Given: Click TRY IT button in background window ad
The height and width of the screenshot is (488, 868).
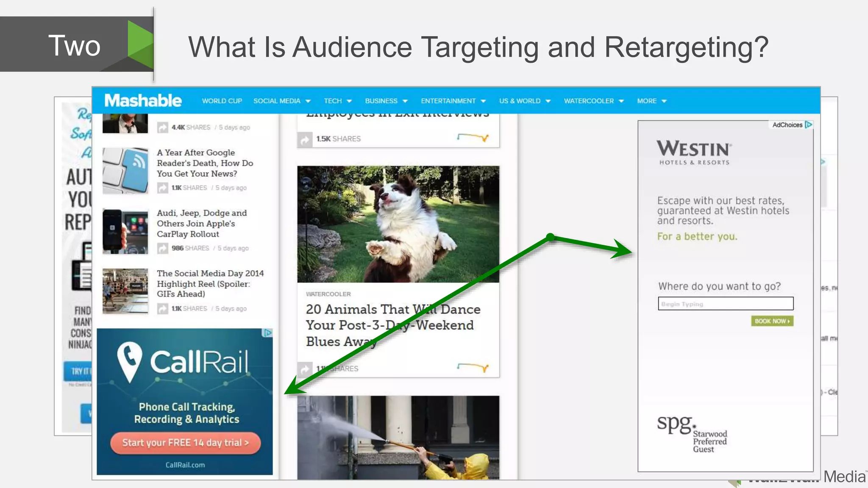Looking at the screenshot, I should (x=78, y=372).
